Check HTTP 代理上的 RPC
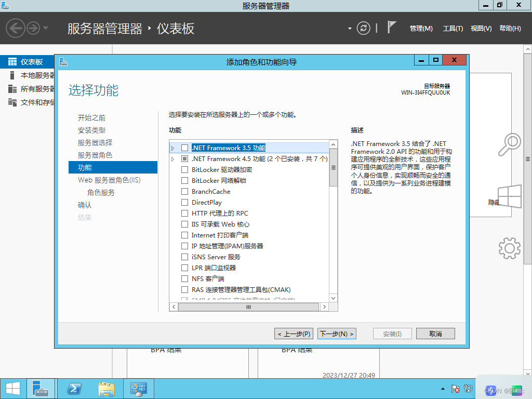 point(184,214)
